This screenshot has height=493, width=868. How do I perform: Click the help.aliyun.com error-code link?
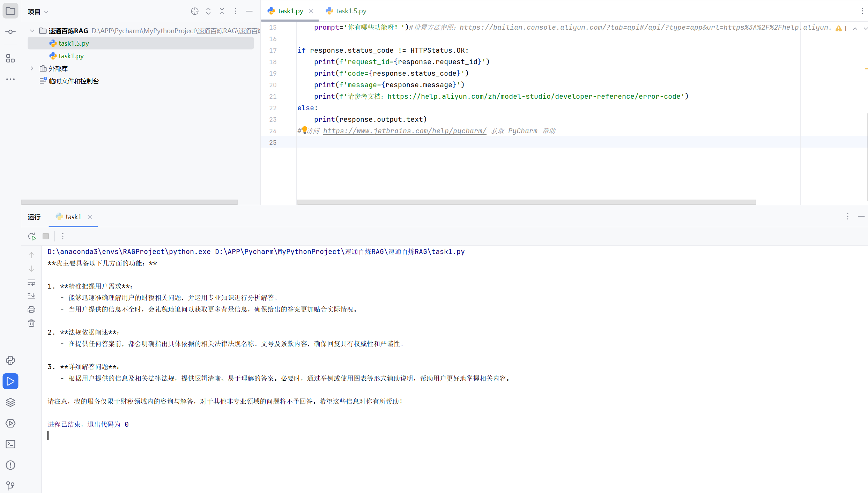point(534,96)
